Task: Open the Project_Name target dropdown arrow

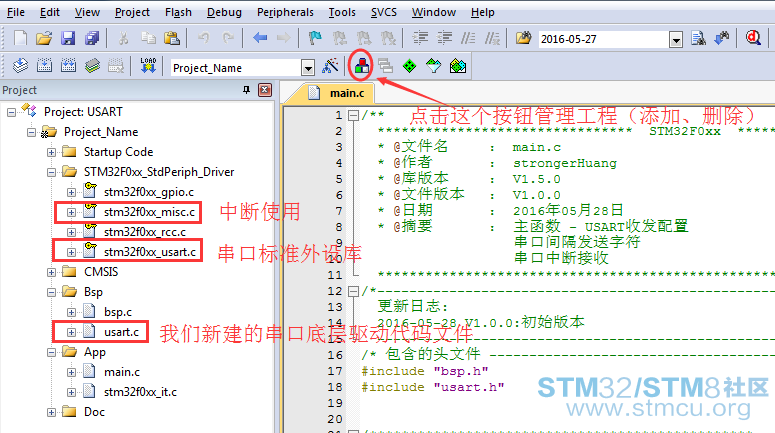Action: pos(308,68)
